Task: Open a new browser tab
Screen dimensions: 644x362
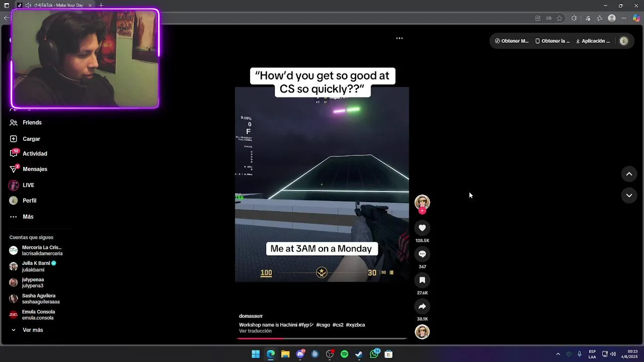Action: point(101,6)
